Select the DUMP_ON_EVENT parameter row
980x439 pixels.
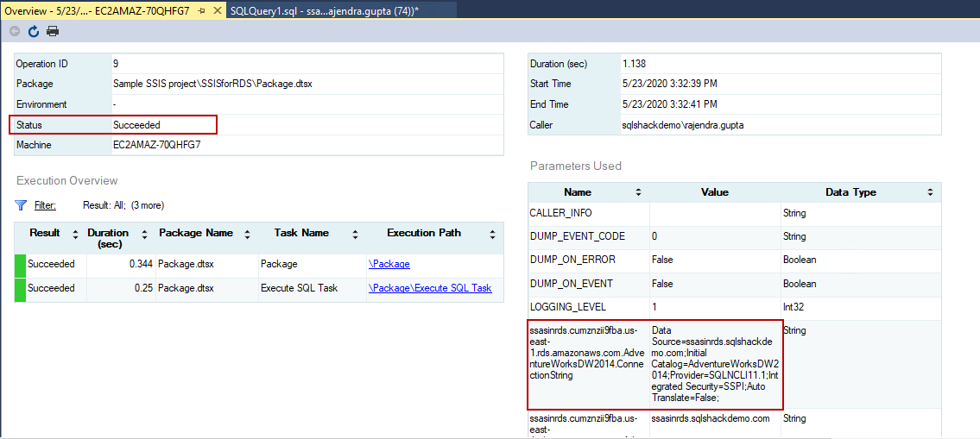click(735, 284)
